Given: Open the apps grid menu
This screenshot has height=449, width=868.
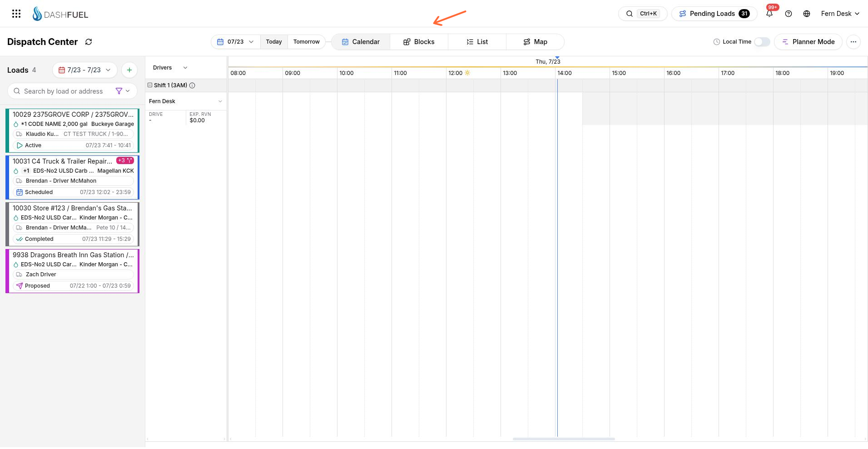Looking at the screenshot, I should (x=16, y=14).
